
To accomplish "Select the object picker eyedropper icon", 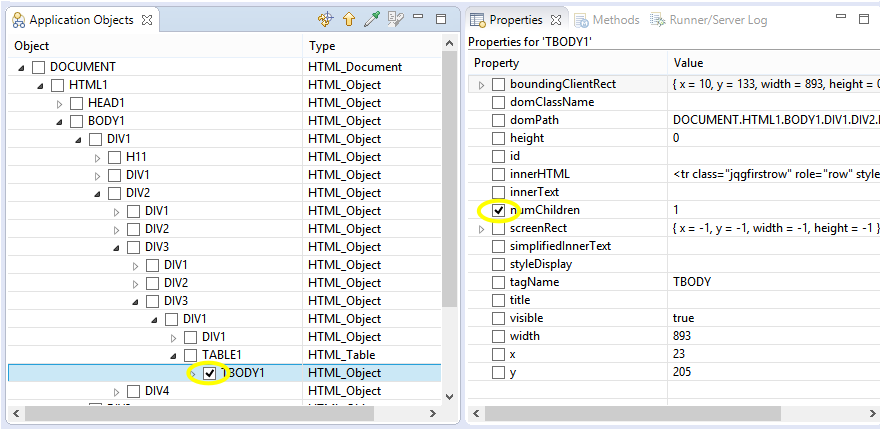I will 372,19.
